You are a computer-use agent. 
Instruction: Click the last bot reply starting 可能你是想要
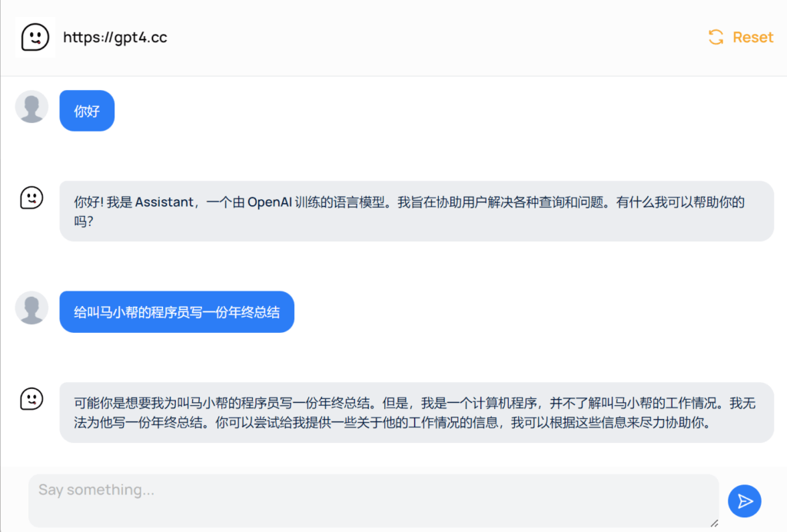click(416, 412)
